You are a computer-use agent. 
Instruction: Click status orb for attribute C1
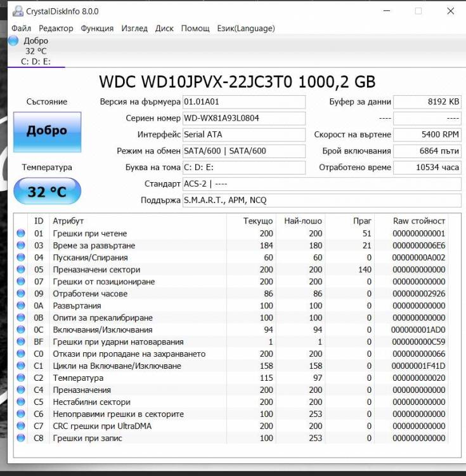click(x=21, y=366)
